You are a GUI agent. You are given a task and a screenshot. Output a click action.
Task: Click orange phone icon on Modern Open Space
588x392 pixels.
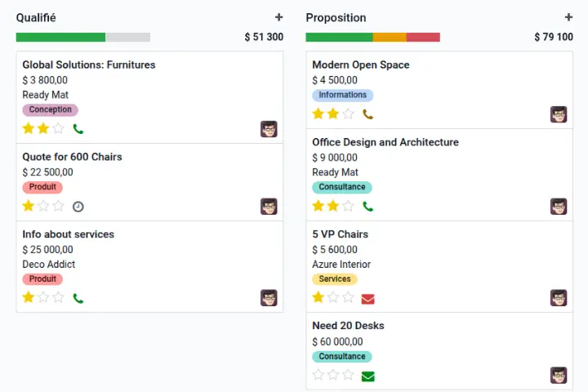(368, 115)
